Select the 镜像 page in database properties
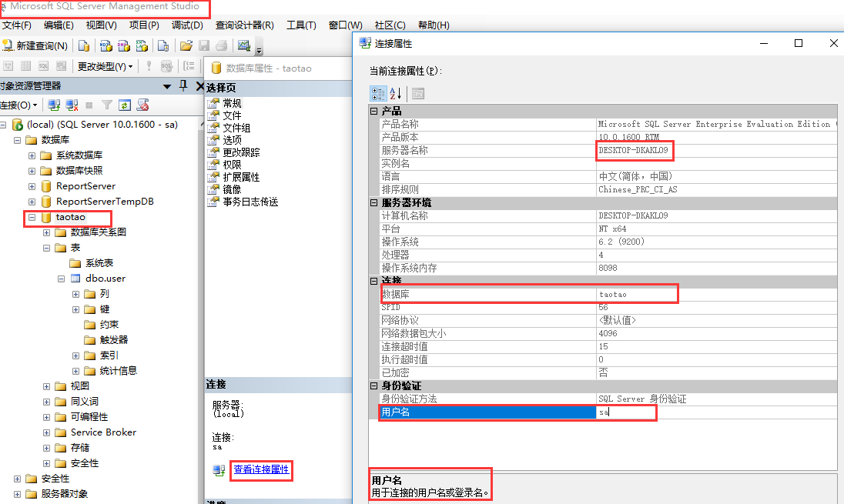Image resolution: width=844 pixels, height=504 pixels. pos(232,189)
